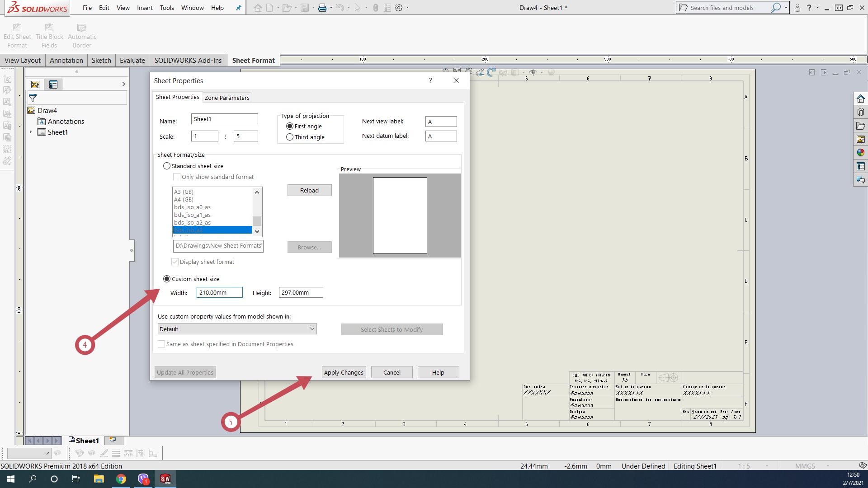Click the filter funnel icon
Image resolution: width=868 pixels, height=488 pixels.
(33, 98)
